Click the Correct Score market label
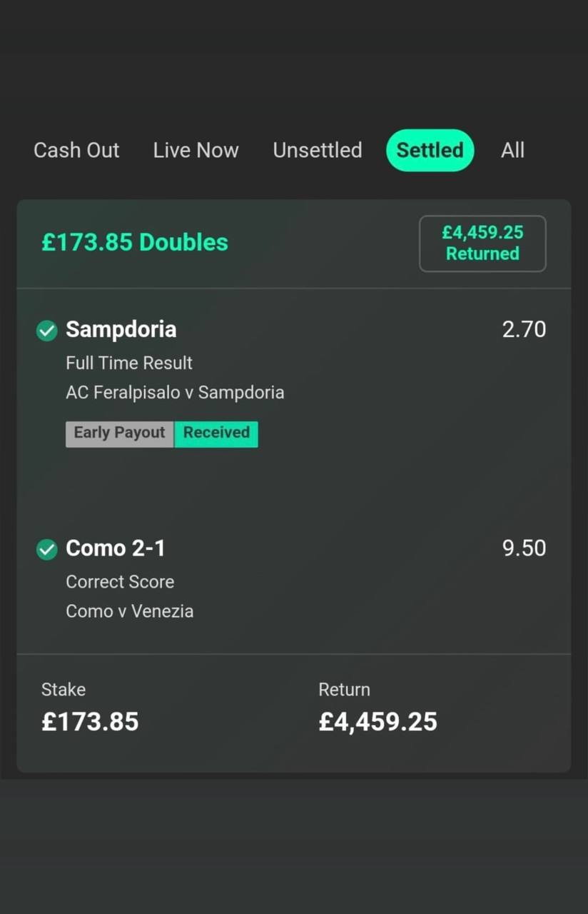This screenshot has height=914, width=588. (x=120, y=582)
